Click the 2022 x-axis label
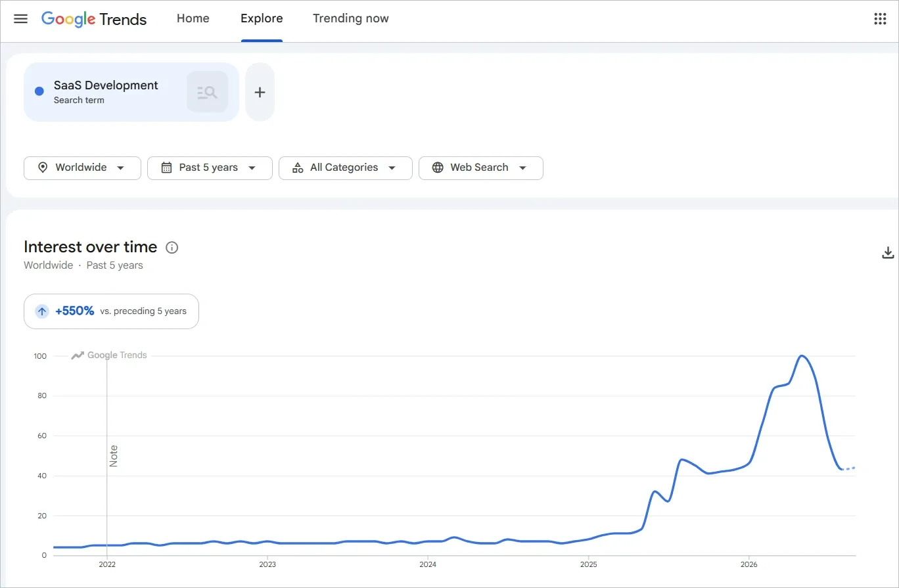This screenshot has width=899, height=588. (106, 564)
